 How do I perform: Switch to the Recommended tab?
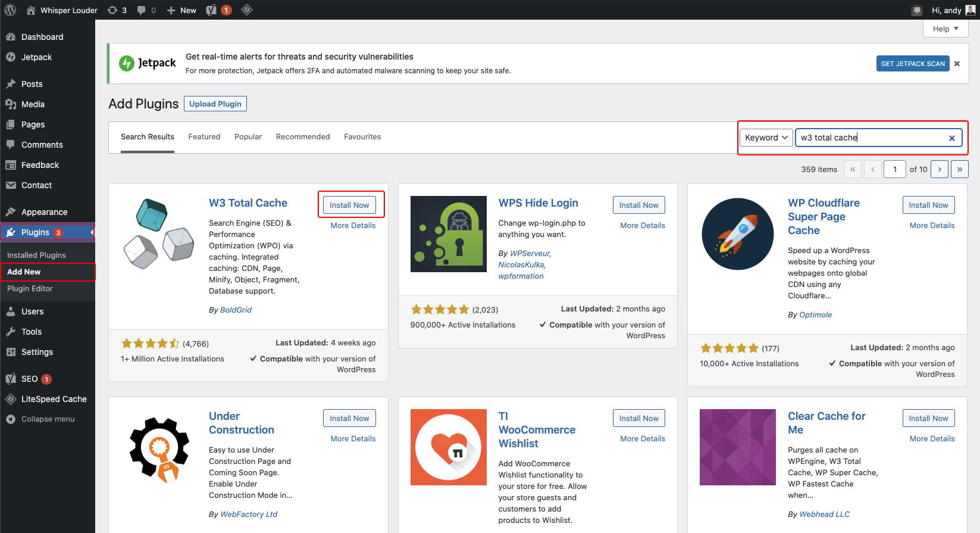click(303, 137)
